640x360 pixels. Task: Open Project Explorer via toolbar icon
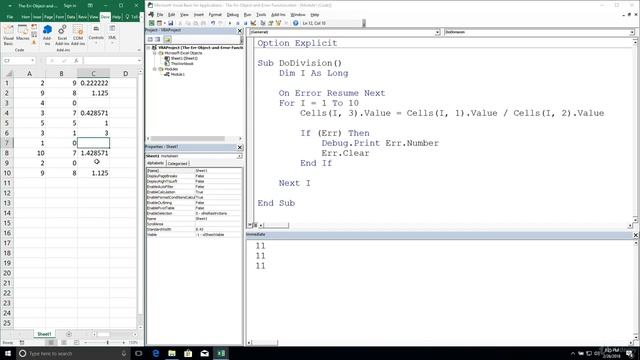(x=263, y=23)
